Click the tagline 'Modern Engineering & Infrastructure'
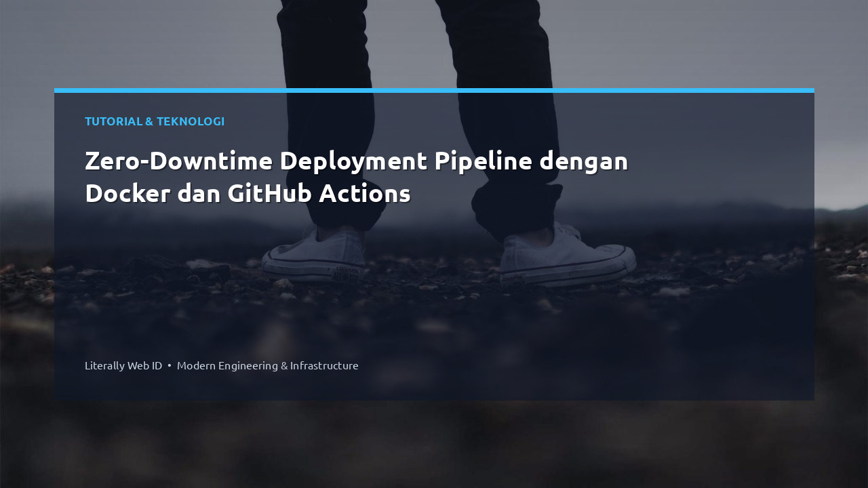 click(268, 365)
